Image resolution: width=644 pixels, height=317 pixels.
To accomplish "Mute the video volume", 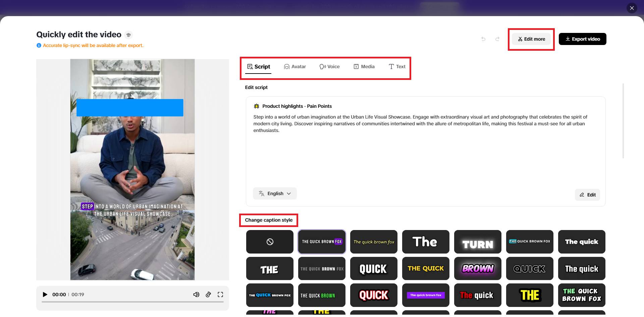I will point(196,295).
